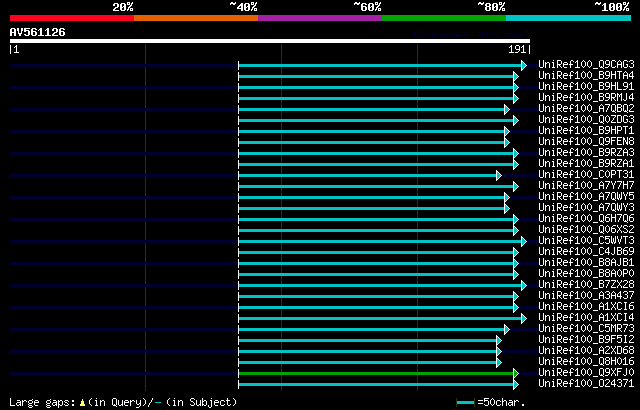This screenshot has height=410, width=640.
Task: Select the UniRef100_A1XCI6 label
Action: (x=586, y=307)
